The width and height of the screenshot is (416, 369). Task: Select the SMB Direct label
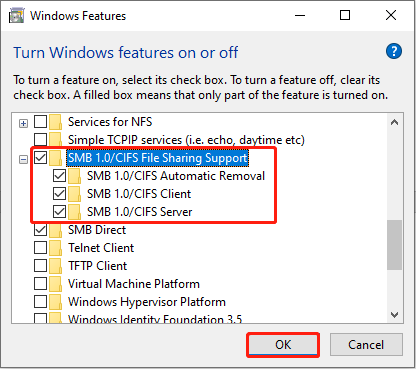click(97, 230)
